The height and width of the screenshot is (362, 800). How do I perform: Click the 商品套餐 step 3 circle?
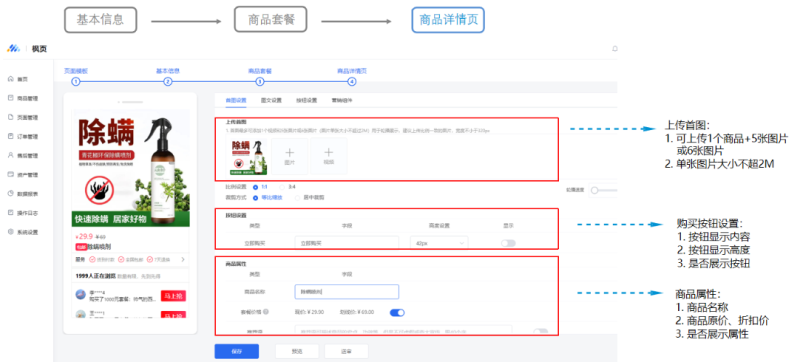click(260, 82)
